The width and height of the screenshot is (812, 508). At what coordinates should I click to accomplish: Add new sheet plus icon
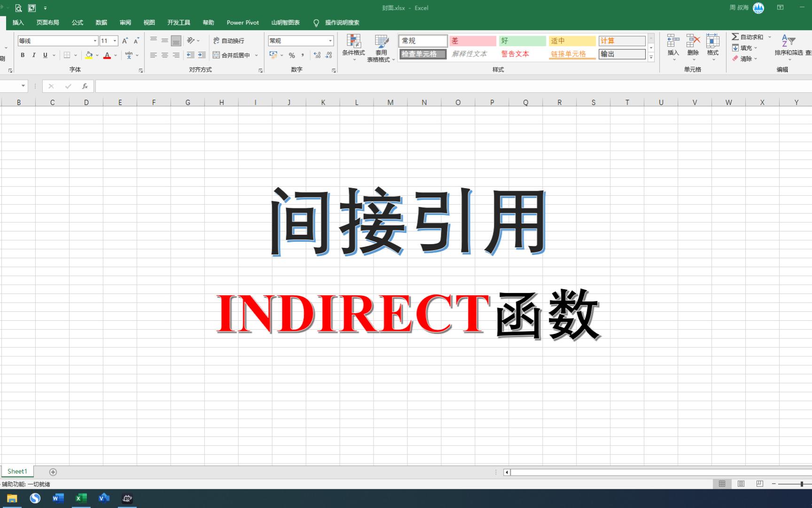coord(53,472)
